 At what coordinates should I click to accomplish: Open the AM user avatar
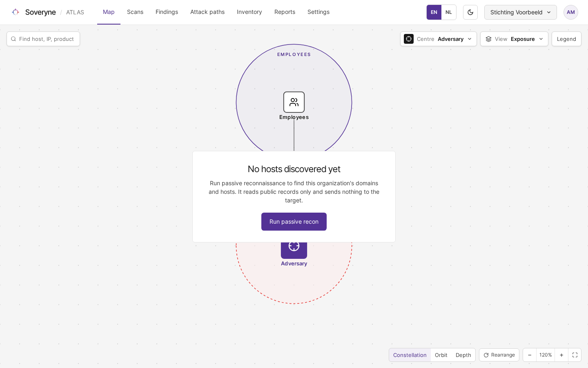tap(571, 12)
